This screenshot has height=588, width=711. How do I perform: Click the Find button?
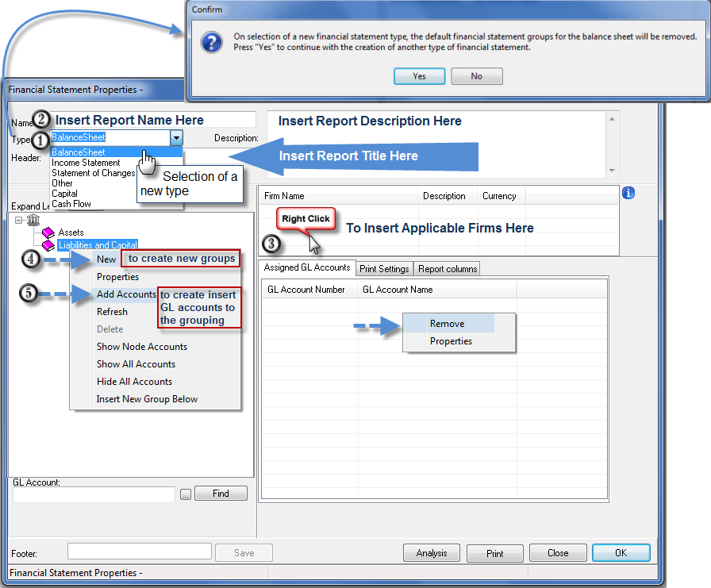[x=221, y=494]
